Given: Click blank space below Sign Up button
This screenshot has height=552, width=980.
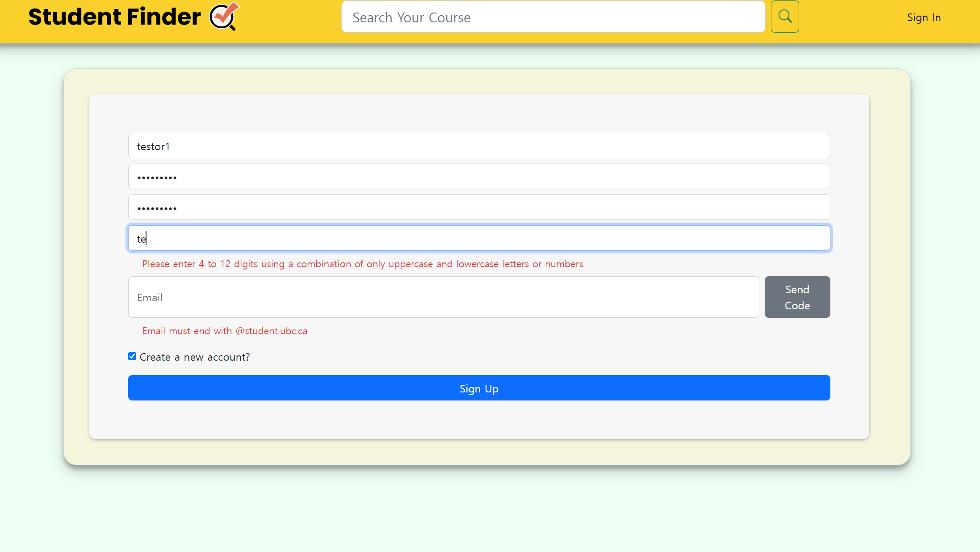Looking at the screenshot, I should coord(479,420).
